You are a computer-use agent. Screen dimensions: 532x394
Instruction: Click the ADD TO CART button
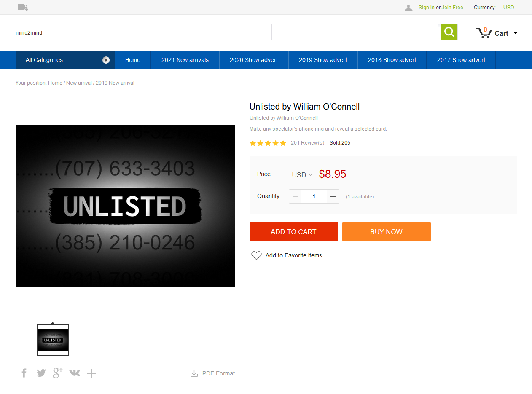[294, 232]
